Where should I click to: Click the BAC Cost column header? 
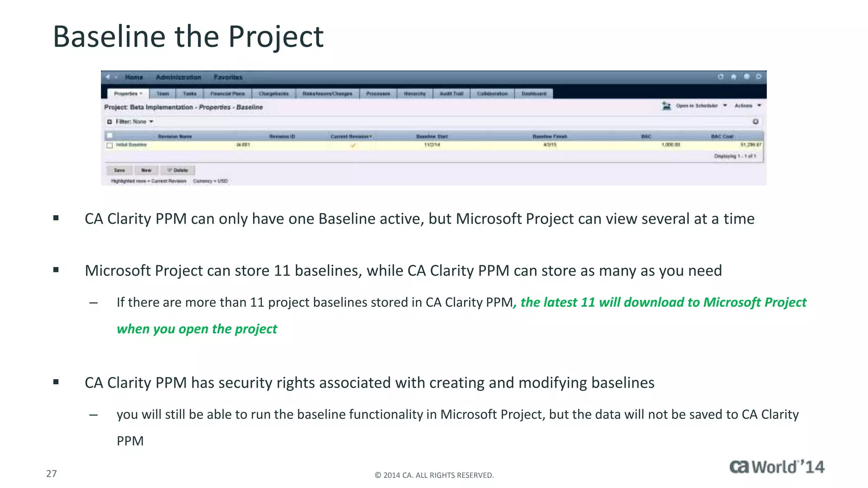pyautogui.click(x=722, y=136)
